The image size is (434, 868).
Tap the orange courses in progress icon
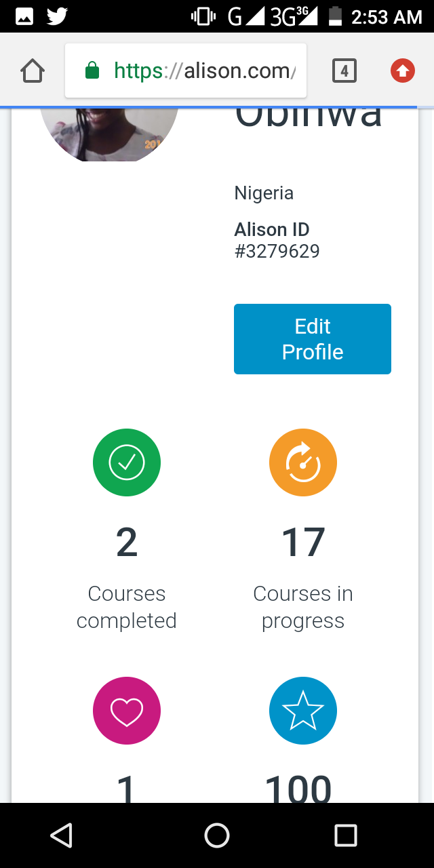(302, 462)
